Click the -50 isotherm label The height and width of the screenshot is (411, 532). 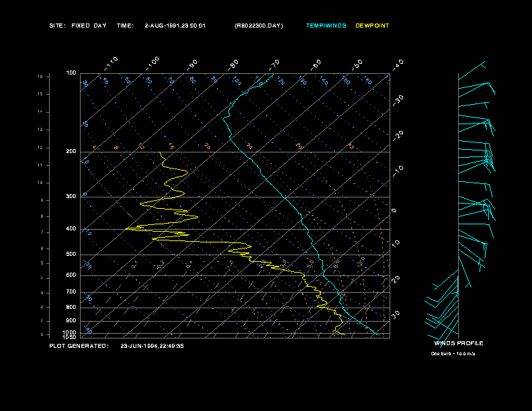point(357,64)
